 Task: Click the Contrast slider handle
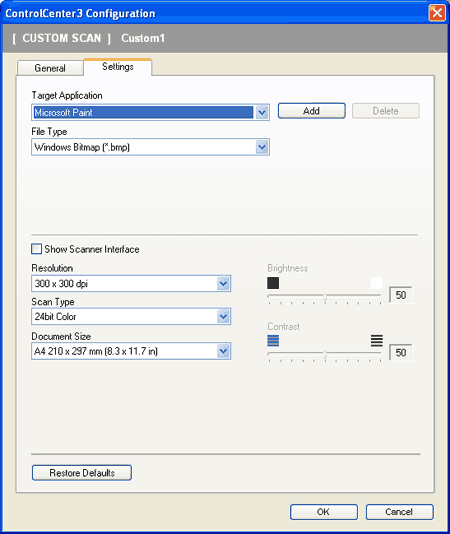(x=325, y=355)
